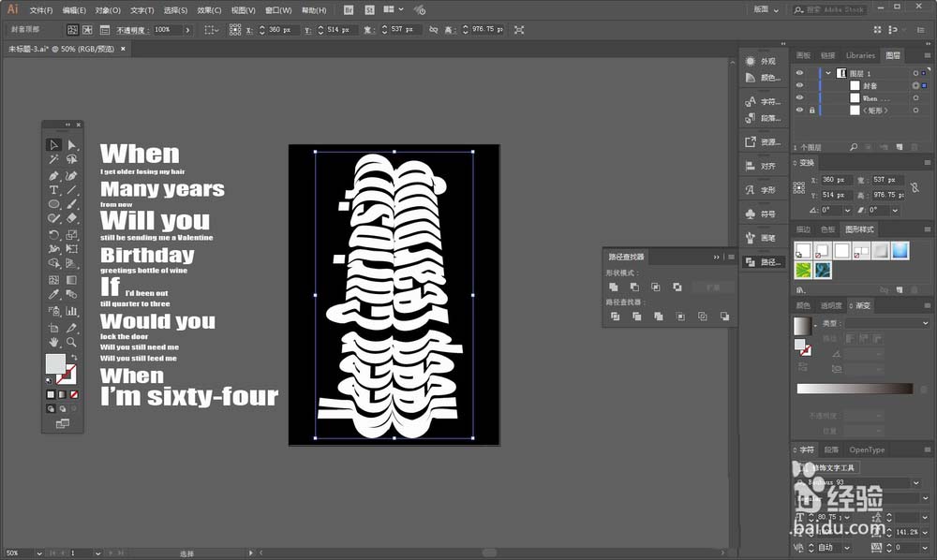Click the Minus Back pathfinder icon
This screenshot has height=560, width=937.
[724, 317]
